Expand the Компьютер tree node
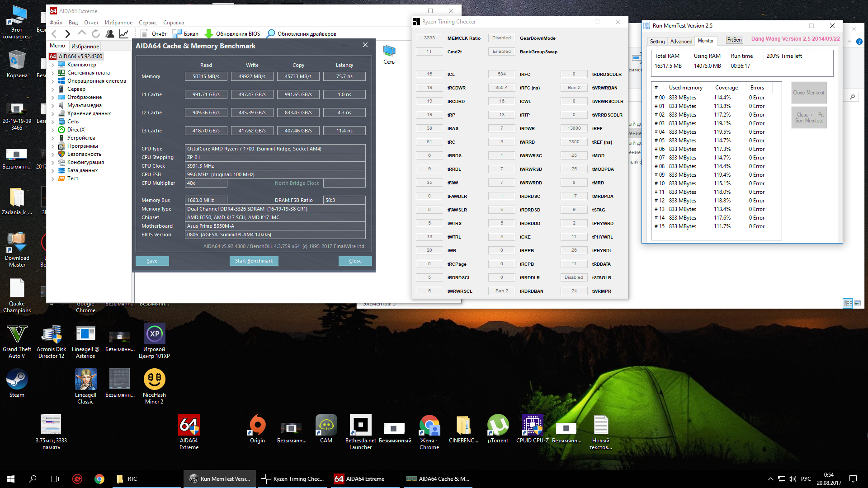 53,65
